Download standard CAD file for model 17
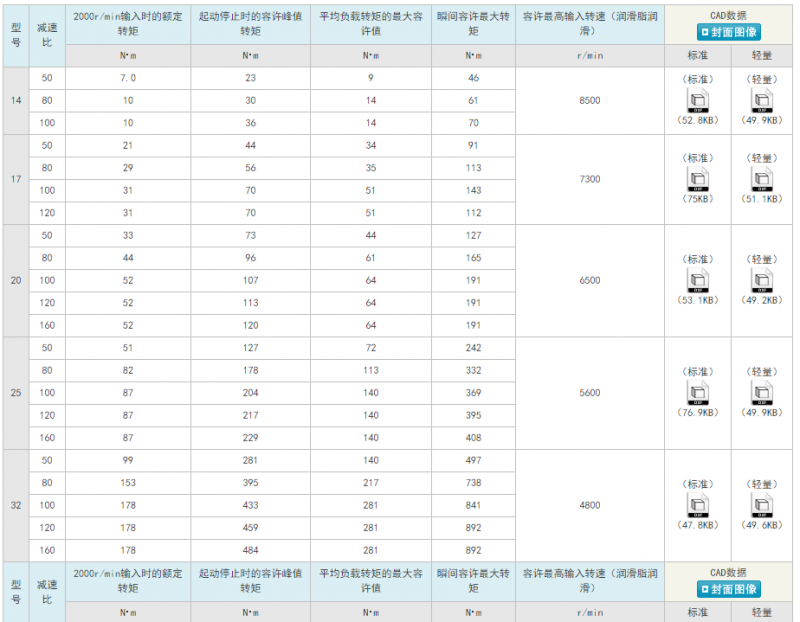The image size is (800, 622). point(697,179)
